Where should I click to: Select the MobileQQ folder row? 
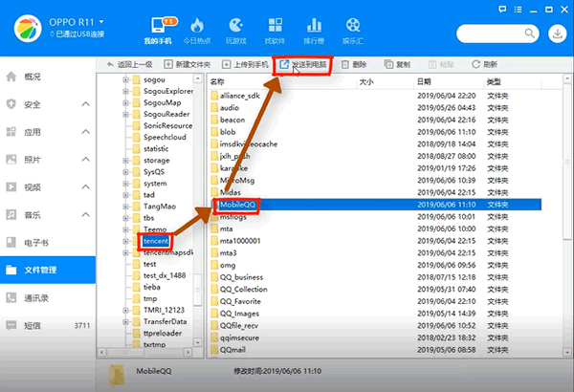(374, 205)
